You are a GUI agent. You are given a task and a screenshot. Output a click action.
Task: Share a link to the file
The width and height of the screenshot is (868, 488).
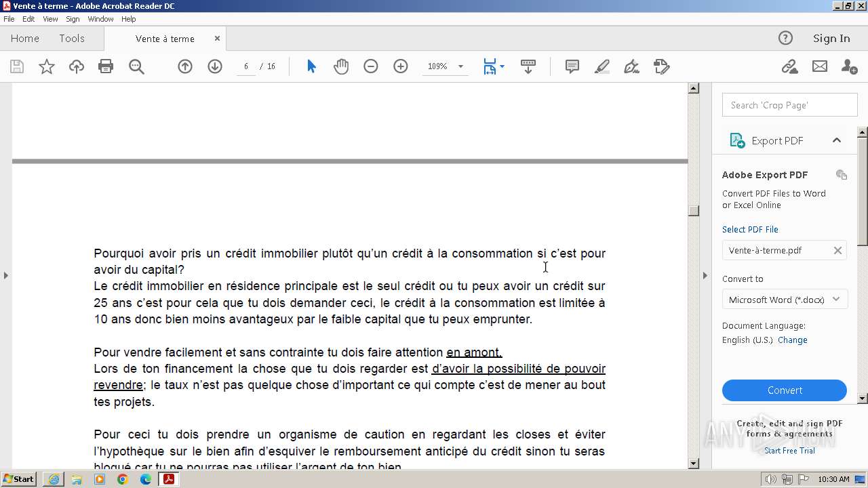(789, 66)
